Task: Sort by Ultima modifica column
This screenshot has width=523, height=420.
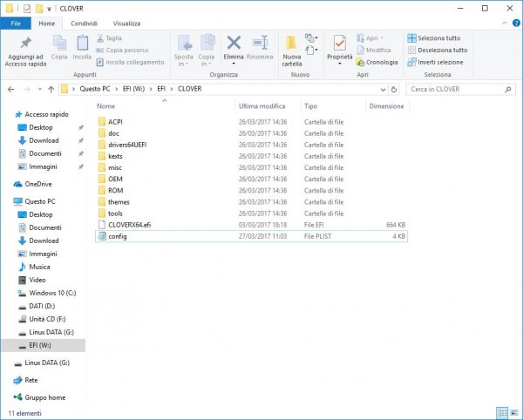Action: click(x=261, y=106)
